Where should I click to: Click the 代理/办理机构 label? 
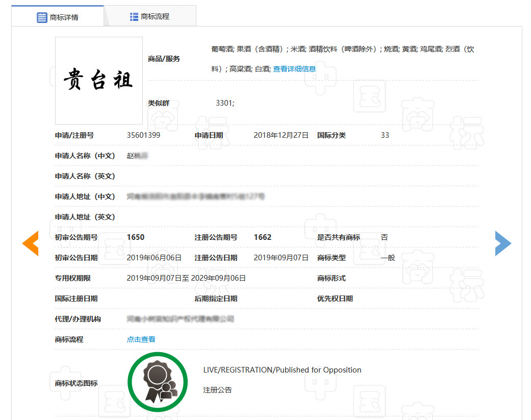(78, 319)
